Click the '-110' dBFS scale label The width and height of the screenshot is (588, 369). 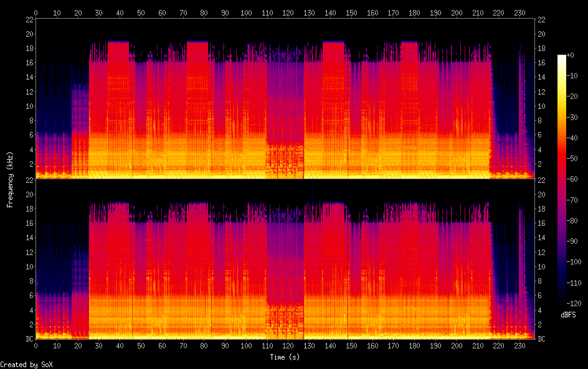[x=574, y=283]
